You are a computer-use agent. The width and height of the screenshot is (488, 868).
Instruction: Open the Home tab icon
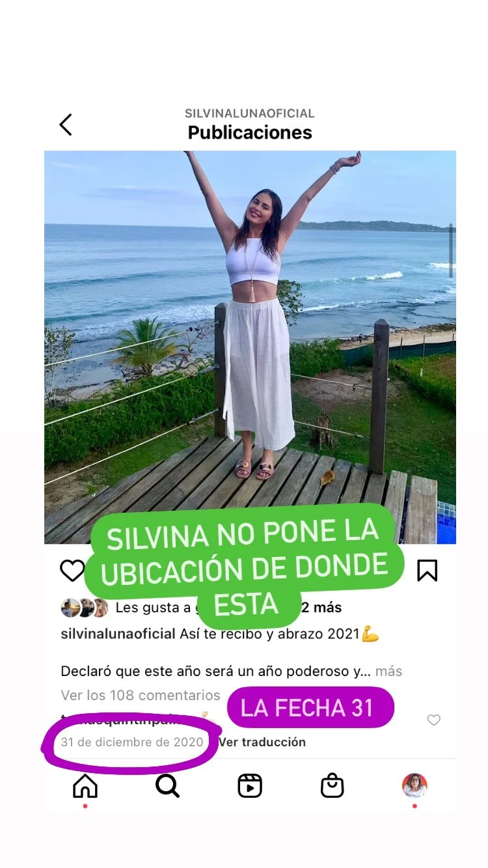point(85,786)
